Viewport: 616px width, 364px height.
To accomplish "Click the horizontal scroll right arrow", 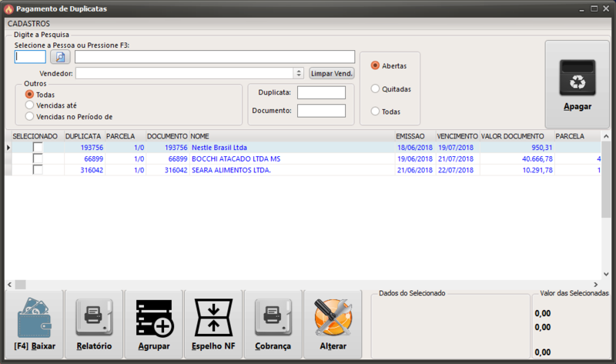I will (x=595, y=284).
